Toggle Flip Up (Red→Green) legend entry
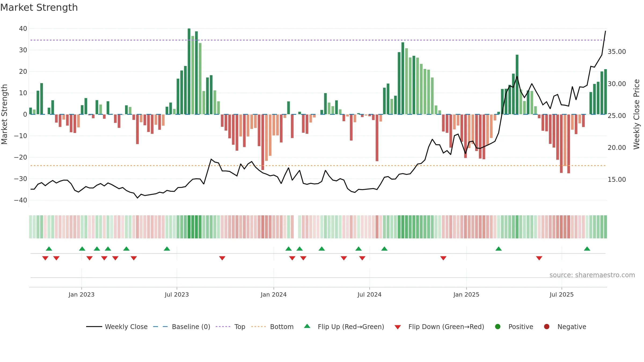The width and height of the screenshot is (644, 362). (344, 327)
